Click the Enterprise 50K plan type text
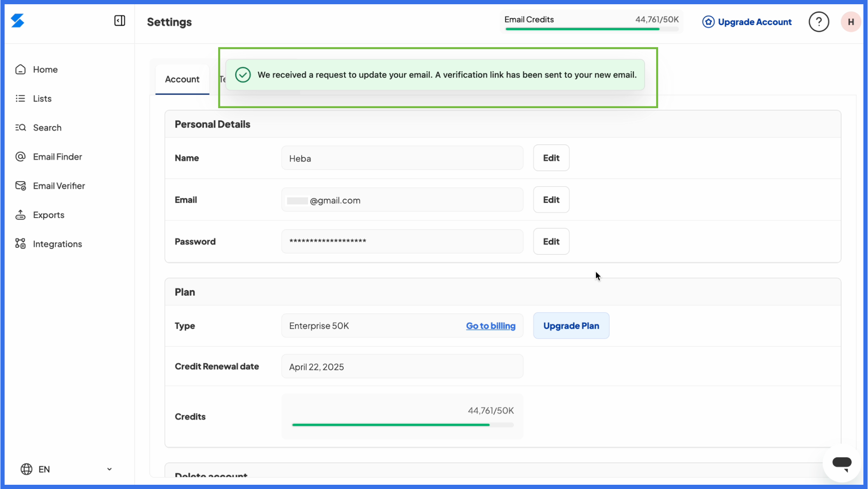Viewport: 868px width, 489px height. pyautogui.click(x=319, y=326)
